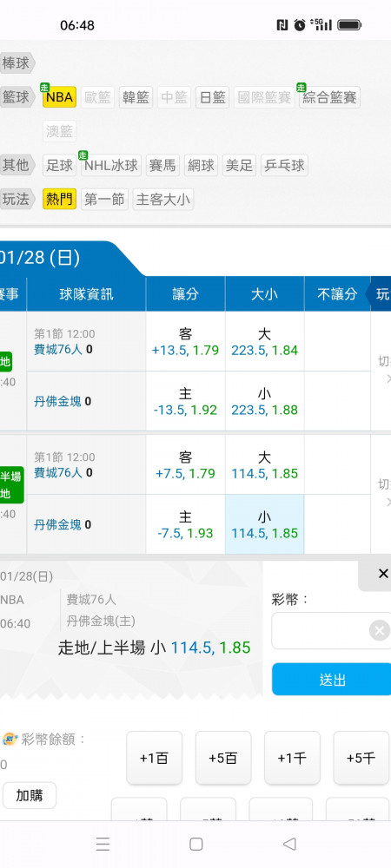Tap the 加購 purchase button

[x=30, y=795]
